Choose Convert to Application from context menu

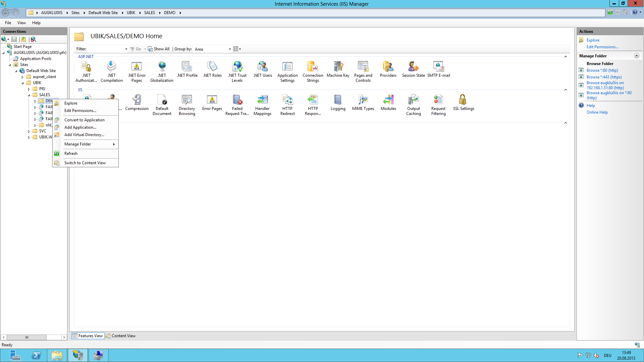[84, 120]
